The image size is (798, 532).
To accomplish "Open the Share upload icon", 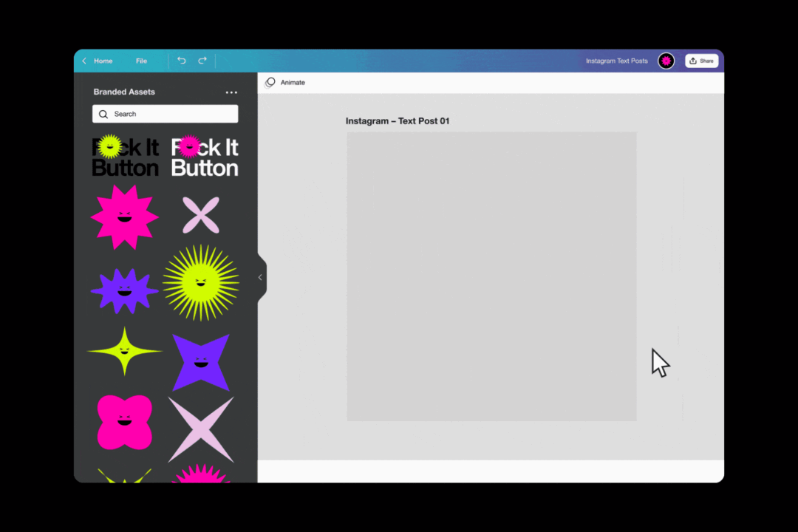I will pos(692,61).
